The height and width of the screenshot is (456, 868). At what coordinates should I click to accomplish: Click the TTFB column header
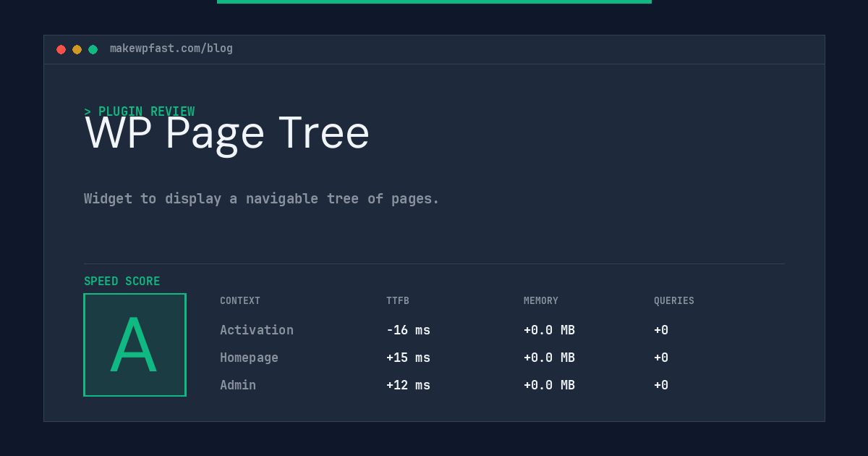398,301
